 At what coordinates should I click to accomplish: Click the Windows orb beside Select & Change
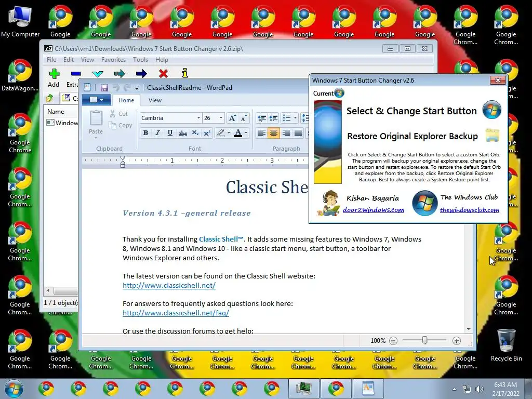[491, 110]
